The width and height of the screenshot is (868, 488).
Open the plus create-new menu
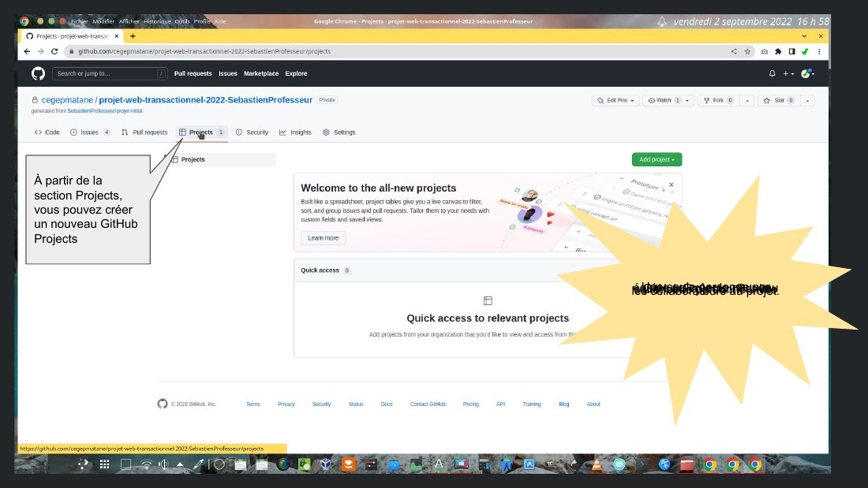[788, 73]
